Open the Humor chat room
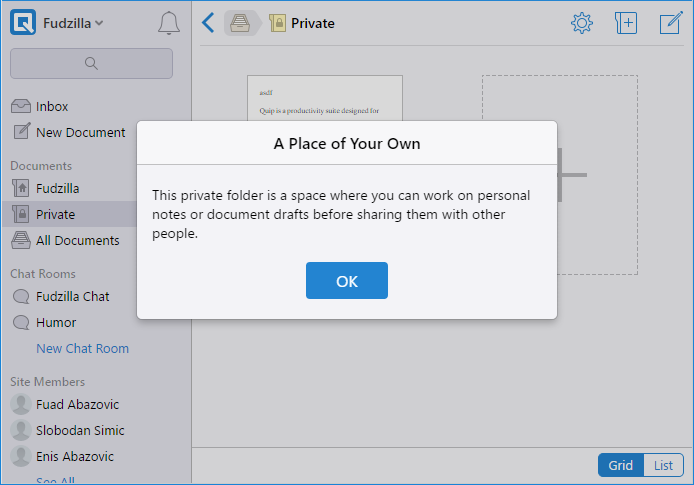 pos(56,323)
